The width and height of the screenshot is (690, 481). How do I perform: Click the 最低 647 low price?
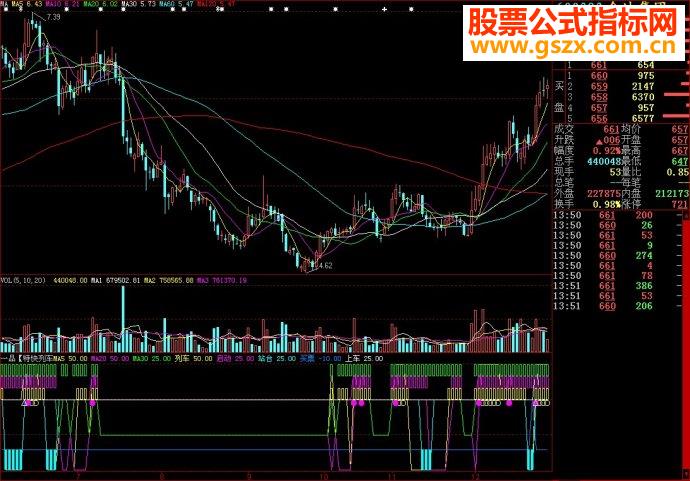(680, 162)
